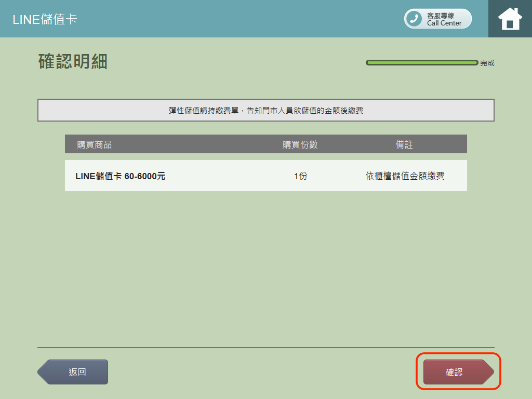Click the 依櫃檯儲值金額繳費 remark cell
The width and height of the screenshot is (532, 399).
point(405,176)
